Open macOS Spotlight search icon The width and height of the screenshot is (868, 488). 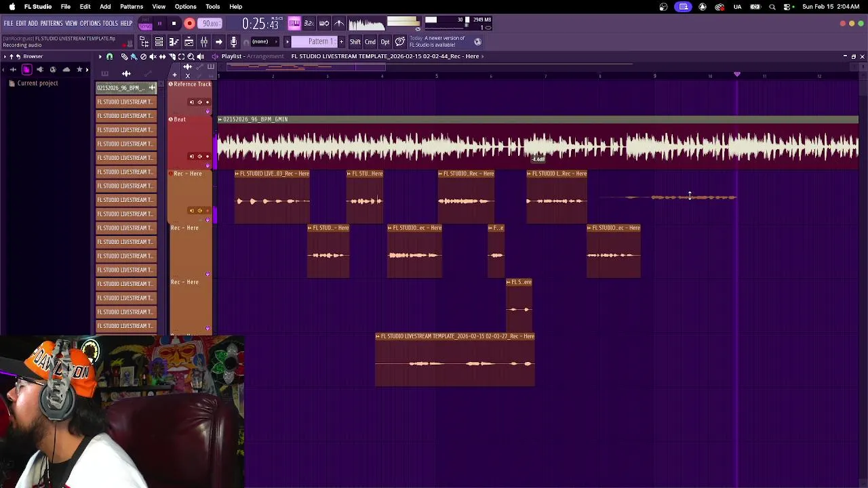click(772, 7)
